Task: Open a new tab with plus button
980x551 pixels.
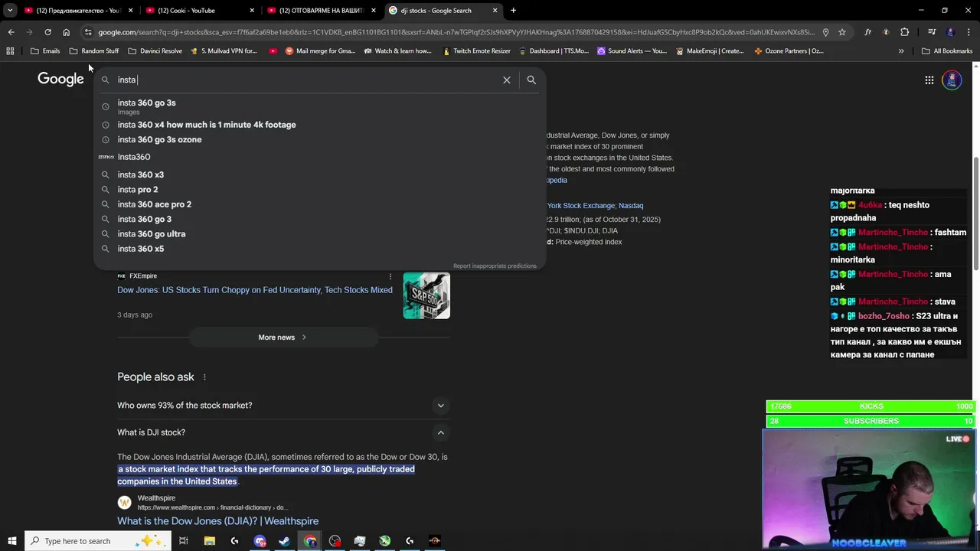Action: click(x=513, y=11)
